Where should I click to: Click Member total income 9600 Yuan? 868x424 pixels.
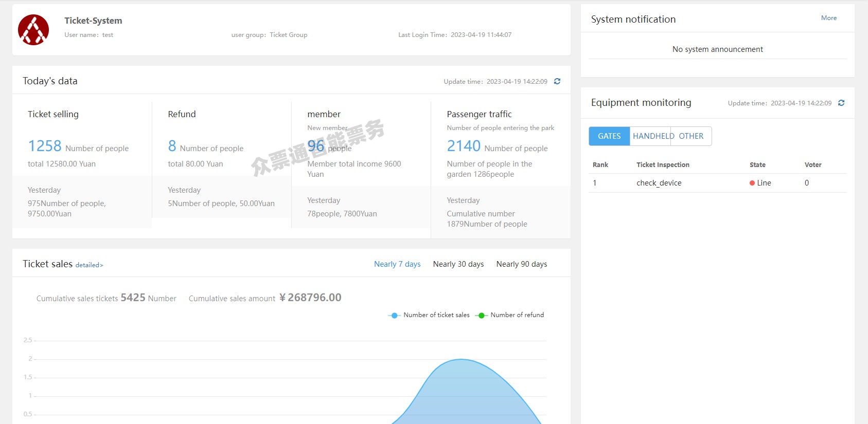(x=354, y=169)
